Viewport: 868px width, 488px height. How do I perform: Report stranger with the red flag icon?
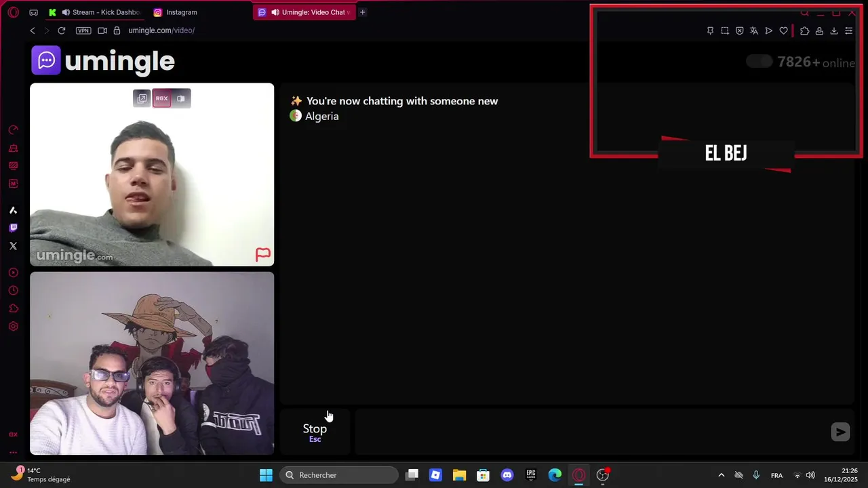(x=263, y=254)
